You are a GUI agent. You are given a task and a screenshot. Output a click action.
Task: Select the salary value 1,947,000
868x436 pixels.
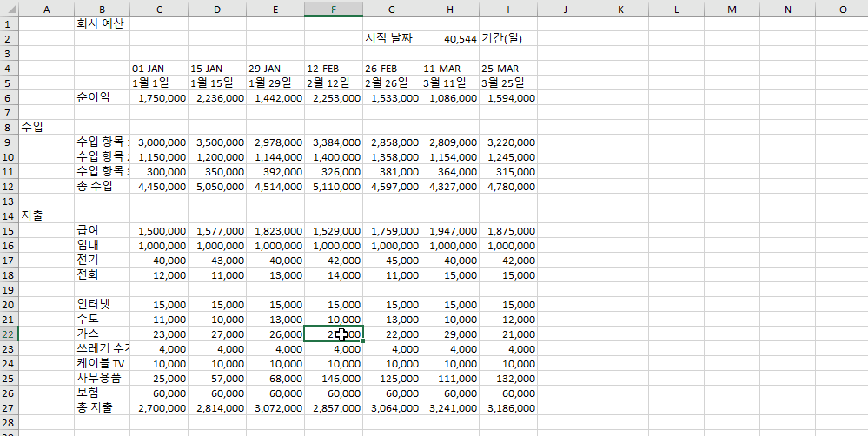[450, 231]
